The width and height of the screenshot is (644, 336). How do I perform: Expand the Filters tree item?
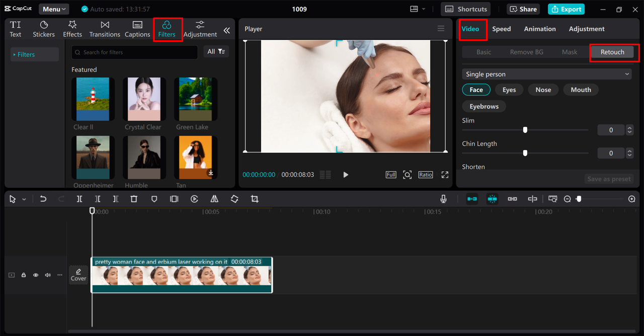pos(34,54)
